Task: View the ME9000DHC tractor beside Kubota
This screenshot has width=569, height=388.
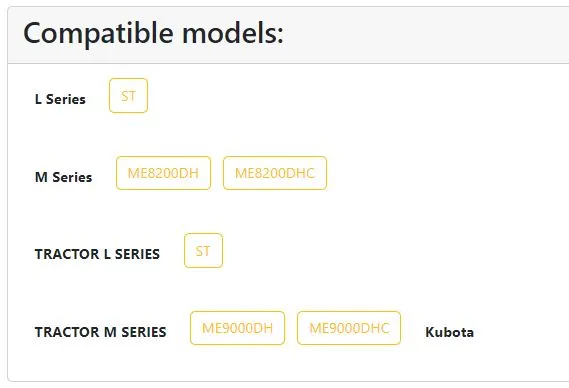Action: click(x=349, y=328)
